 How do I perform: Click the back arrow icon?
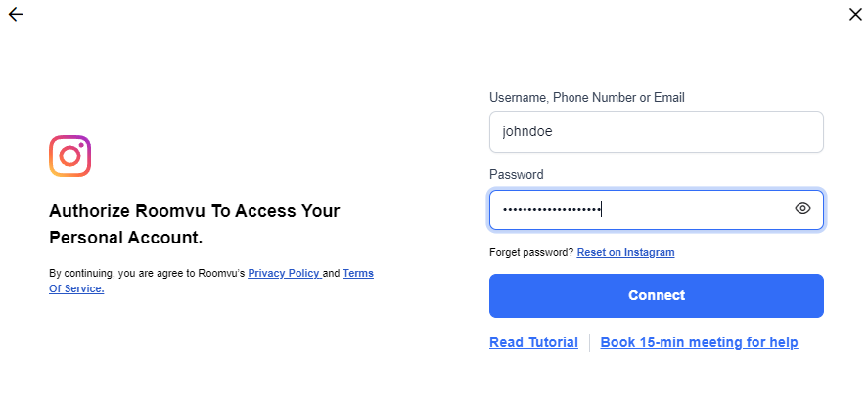click(x=15, y=14)
